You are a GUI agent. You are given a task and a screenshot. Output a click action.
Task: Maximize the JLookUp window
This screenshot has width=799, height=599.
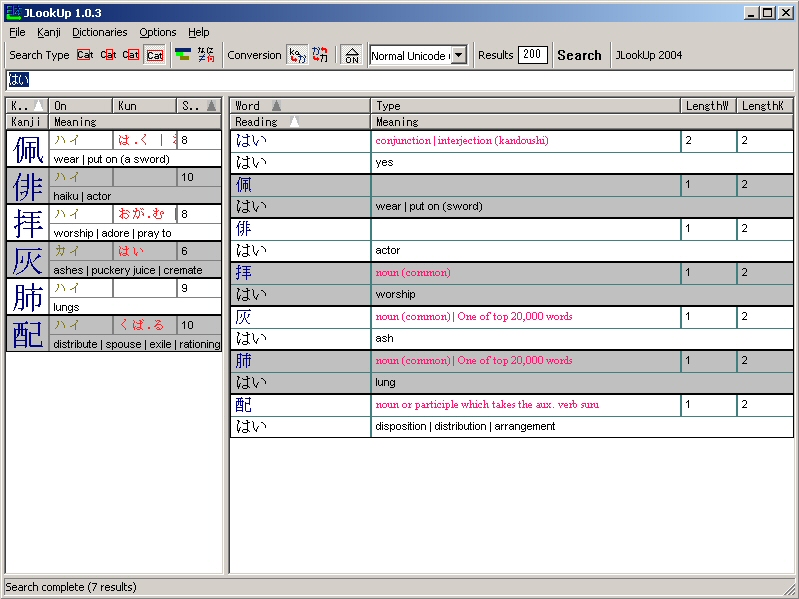[x=767, y=12]
